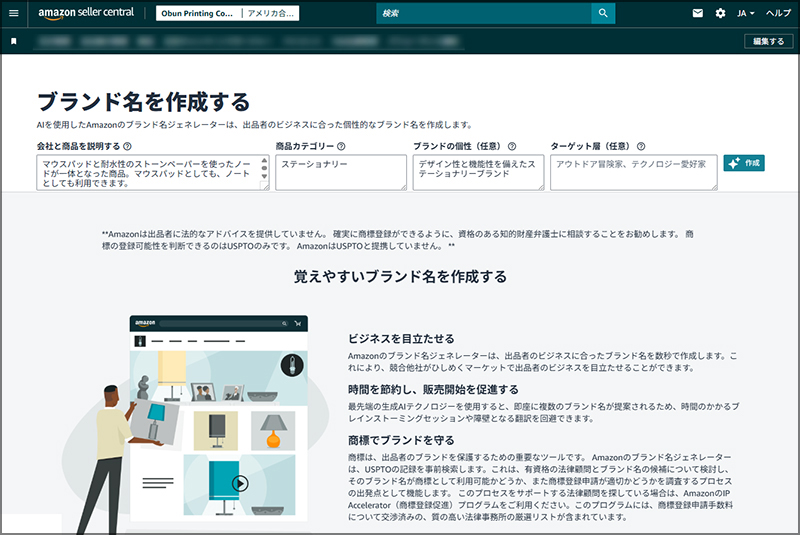Click the 商品カテゴリー field with ステーショナリー

[341, 173]
